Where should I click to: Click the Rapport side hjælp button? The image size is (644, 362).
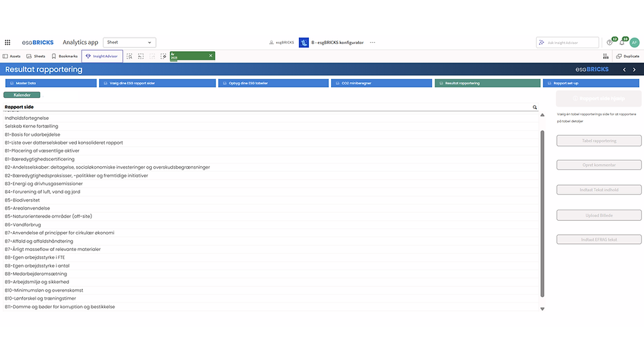[599, 99]
